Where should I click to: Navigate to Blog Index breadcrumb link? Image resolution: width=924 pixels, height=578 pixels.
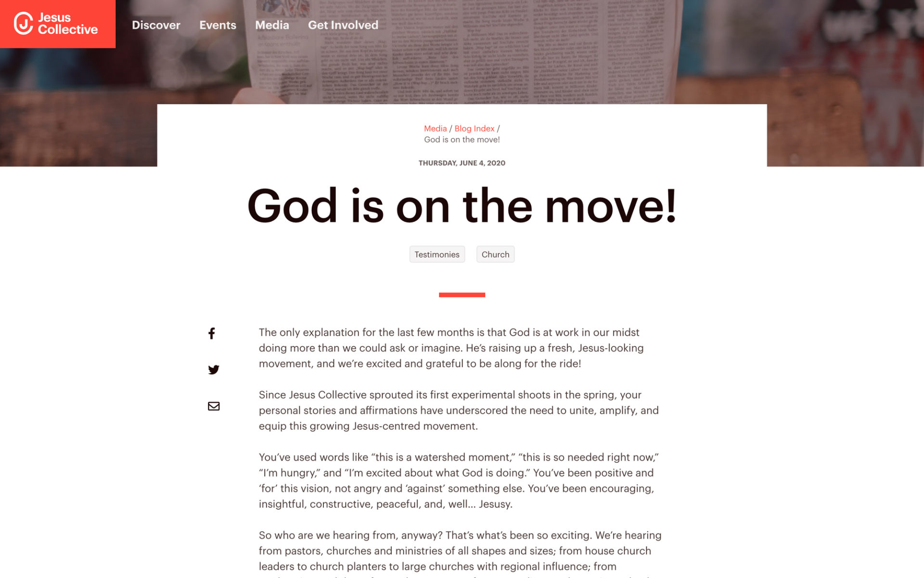(x=475, y=128)
